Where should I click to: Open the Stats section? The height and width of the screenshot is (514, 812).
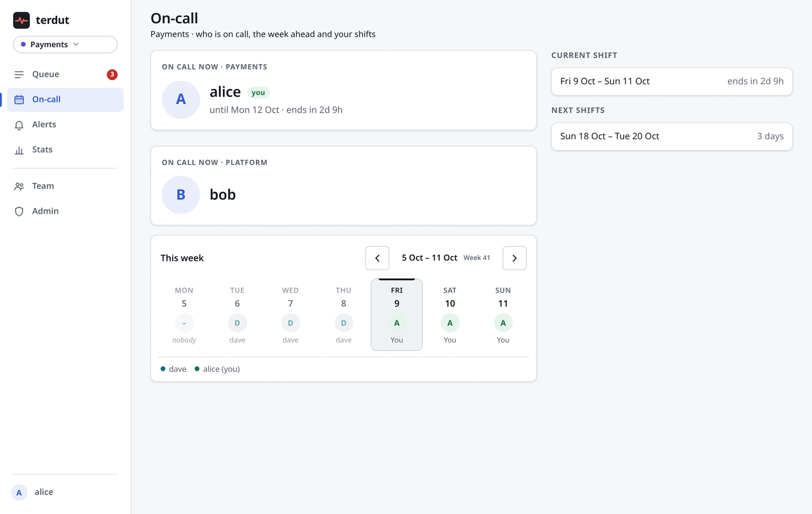tap(65, 149)
